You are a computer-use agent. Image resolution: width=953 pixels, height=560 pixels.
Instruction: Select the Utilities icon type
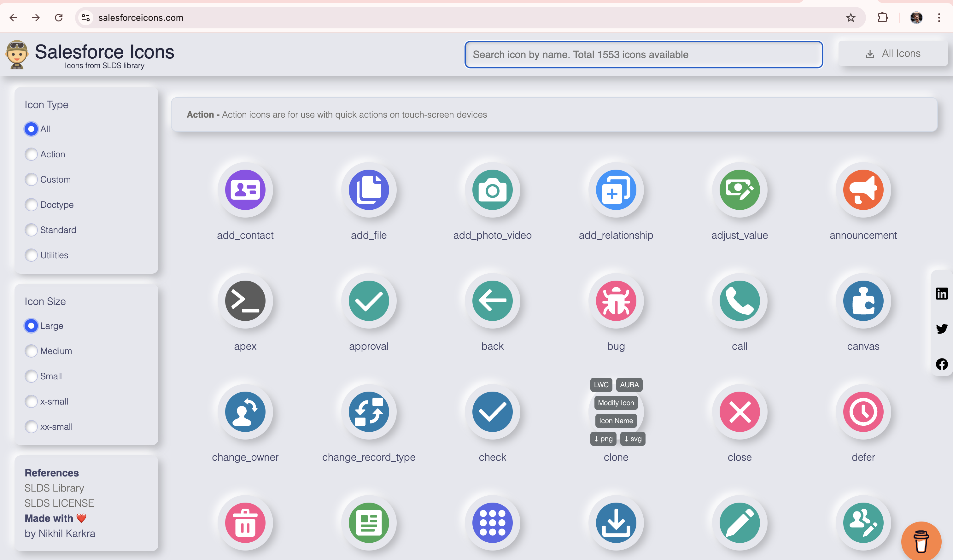click(32, 255)
